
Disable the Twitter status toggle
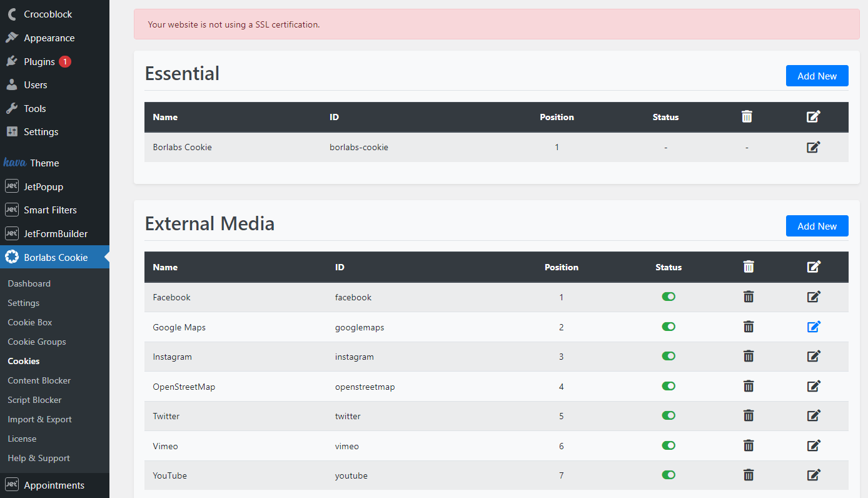(669, 415)
